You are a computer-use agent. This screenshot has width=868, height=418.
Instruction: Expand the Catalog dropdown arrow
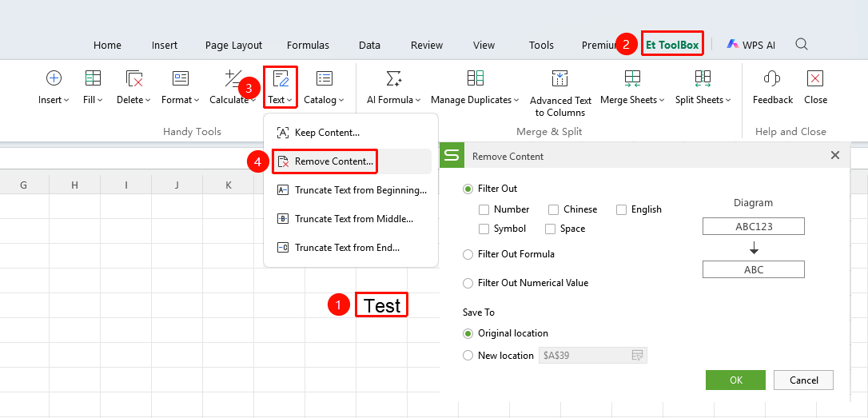coord(341,100)
